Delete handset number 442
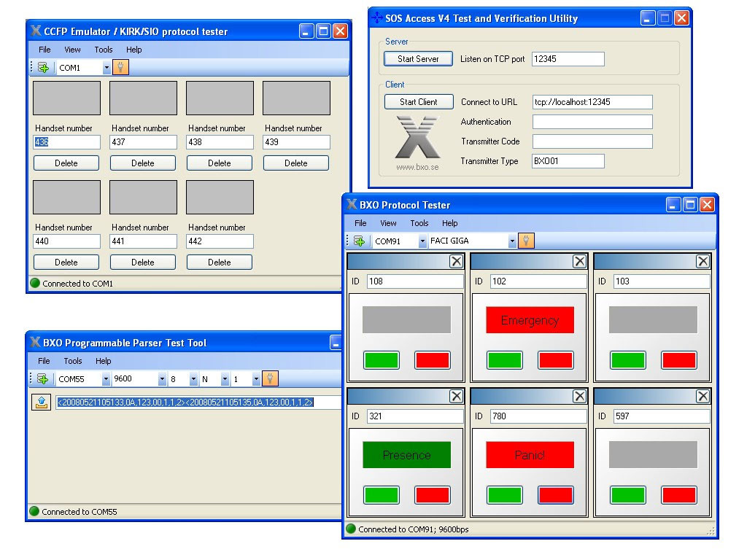The height and width of the screenshot is (560, 747). [x=219, y=262]
